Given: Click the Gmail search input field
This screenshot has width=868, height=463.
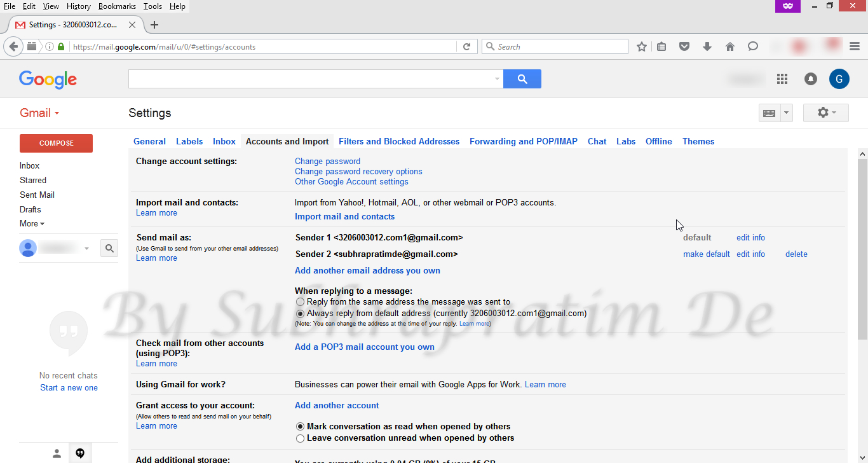Looking at the screenshot, I should [316, 79].
